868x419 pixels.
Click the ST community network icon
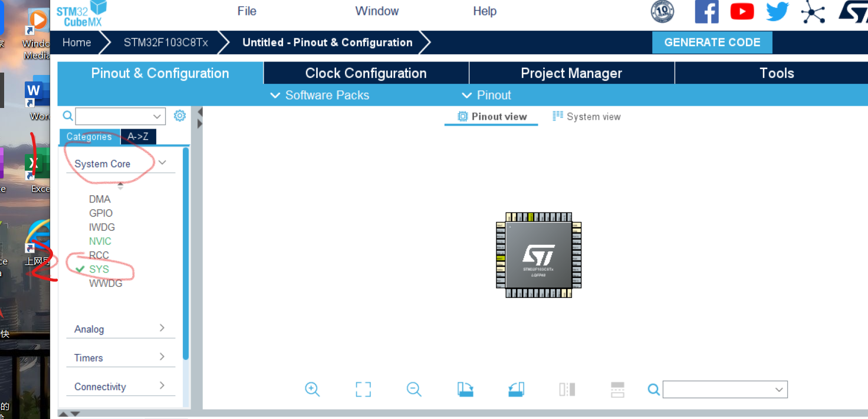pyautogui.click(x=813, y=12)
